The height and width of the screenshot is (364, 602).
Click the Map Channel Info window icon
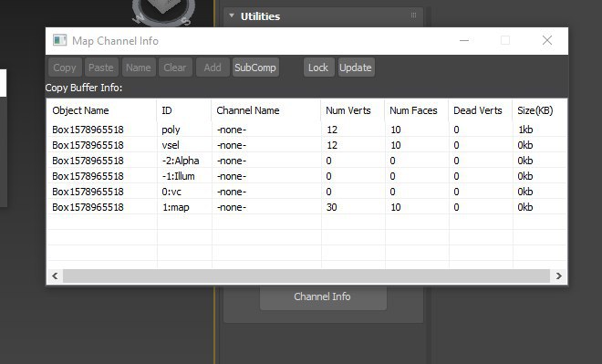pyautogui.click(x=59, y=40)
